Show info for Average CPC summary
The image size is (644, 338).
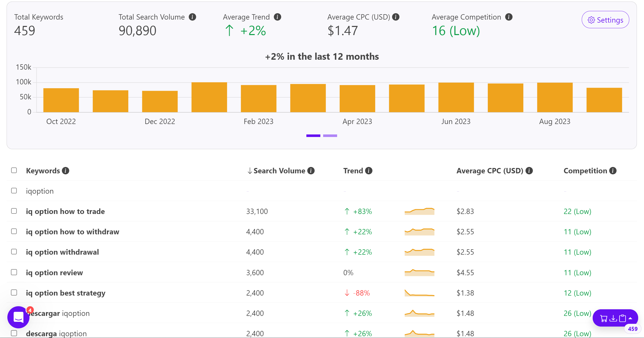point(396,17)
